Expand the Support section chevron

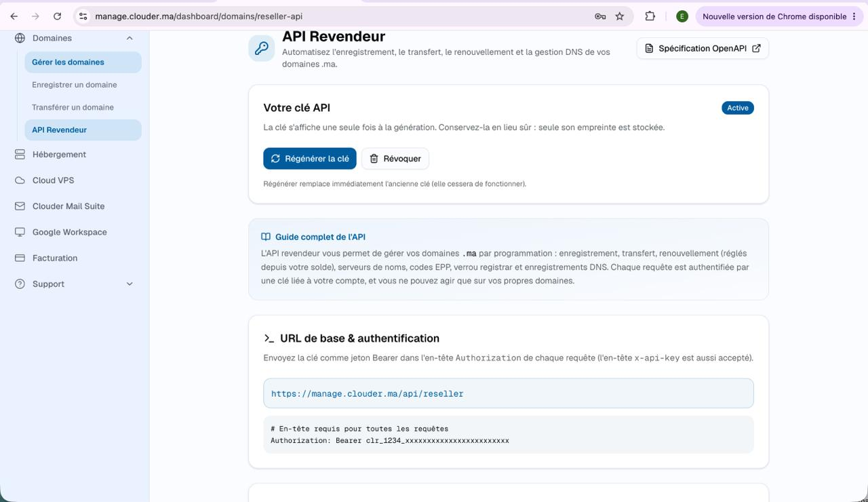click(x=130, y=284)
